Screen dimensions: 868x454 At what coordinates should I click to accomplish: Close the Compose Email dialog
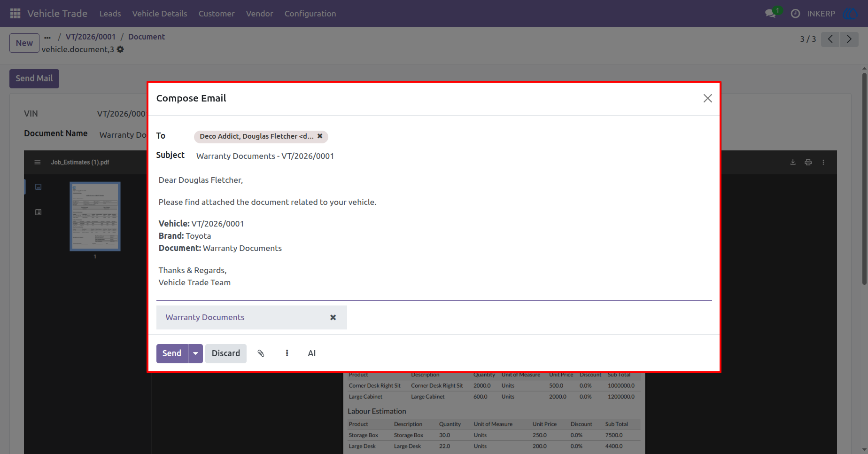point(707,98)
